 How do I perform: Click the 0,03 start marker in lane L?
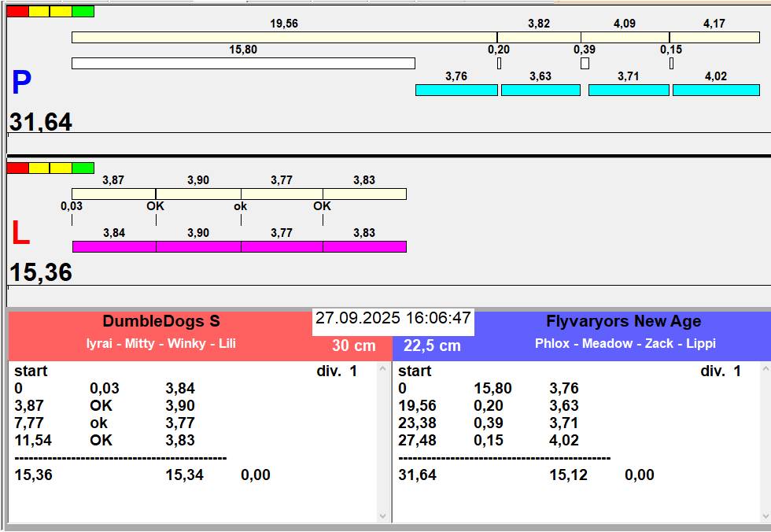pyautogui.click(x=72, y=206)
